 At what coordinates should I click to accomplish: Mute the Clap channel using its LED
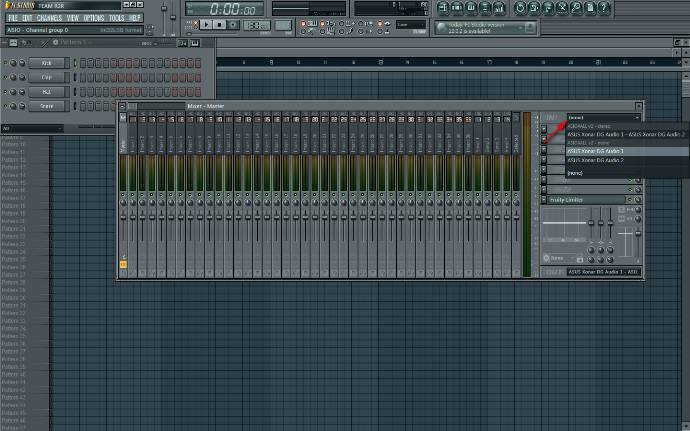pyautogui.click(x=5, y=77)
